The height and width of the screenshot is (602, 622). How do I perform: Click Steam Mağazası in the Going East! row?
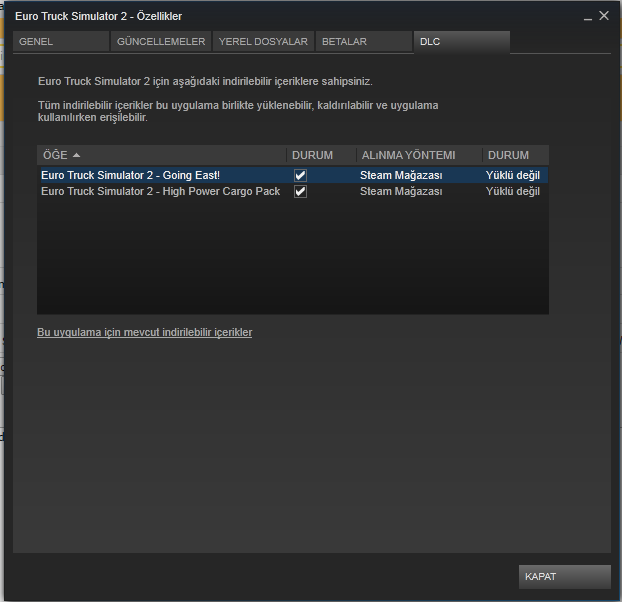[401, 175]
